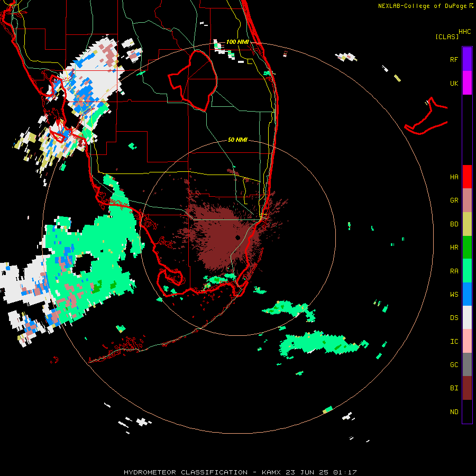Image resolution: width=476 pixels, height=476 pixels.
Task: Click the [CLAS] legend heading
Action: [447, 36]
